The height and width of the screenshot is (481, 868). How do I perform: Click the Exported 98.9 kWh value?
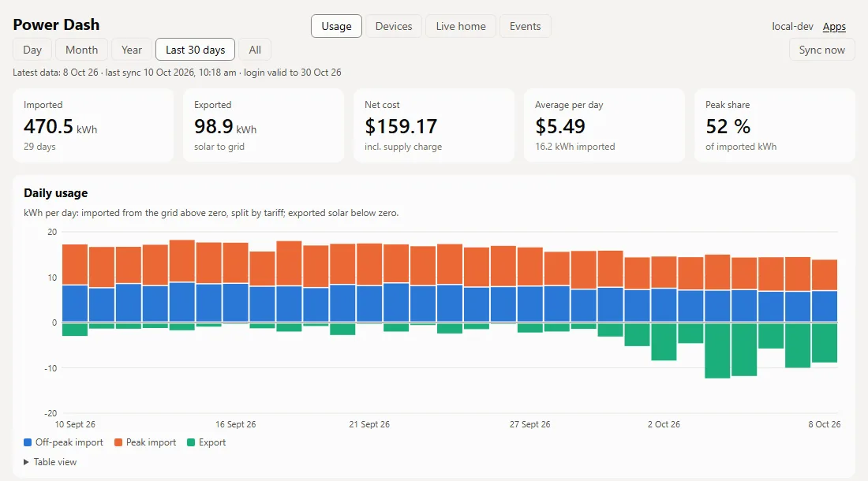(x=226, y=127)
